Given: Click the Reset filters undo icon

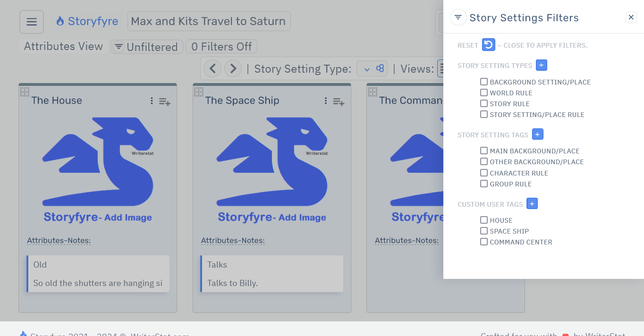Looking at the screenshot, I should click(489, 45).
